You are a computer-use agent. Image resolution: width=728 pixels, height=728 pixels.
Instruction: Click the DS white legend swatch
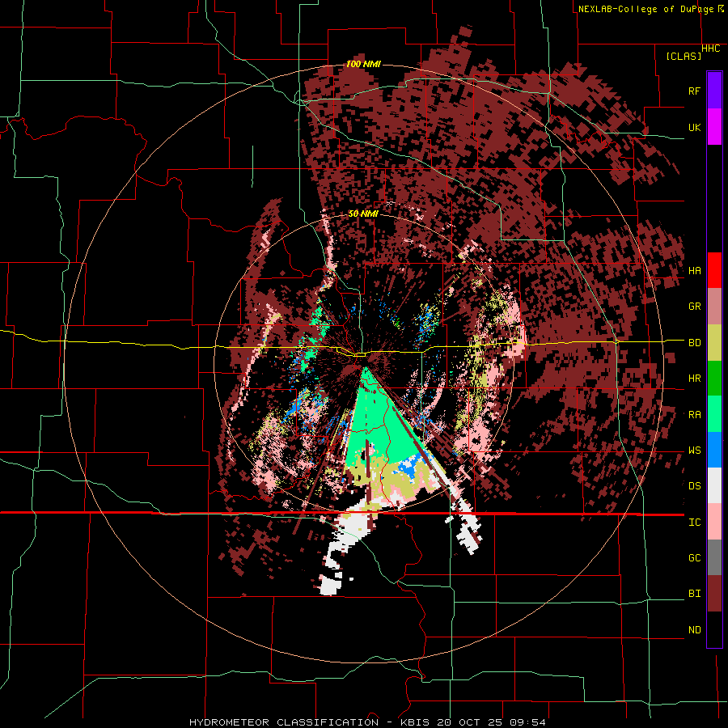tap(714, 485)
